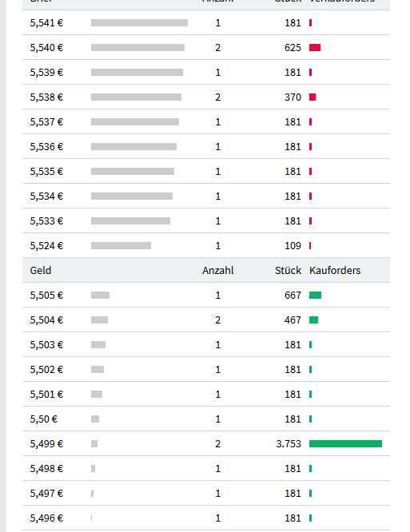The height and width of the screenshot is (532, 410).
Task: Click the Stück header in Geld section
Action: 289,271
